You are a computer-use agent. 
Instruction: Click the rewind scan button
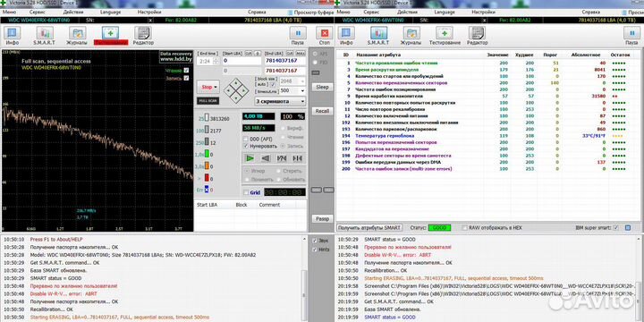266,158
